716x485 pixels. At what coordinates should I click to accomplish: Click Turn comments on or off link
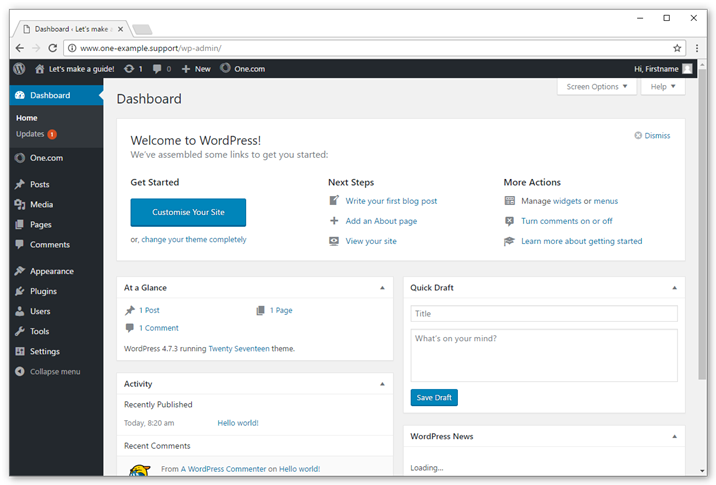567,221
